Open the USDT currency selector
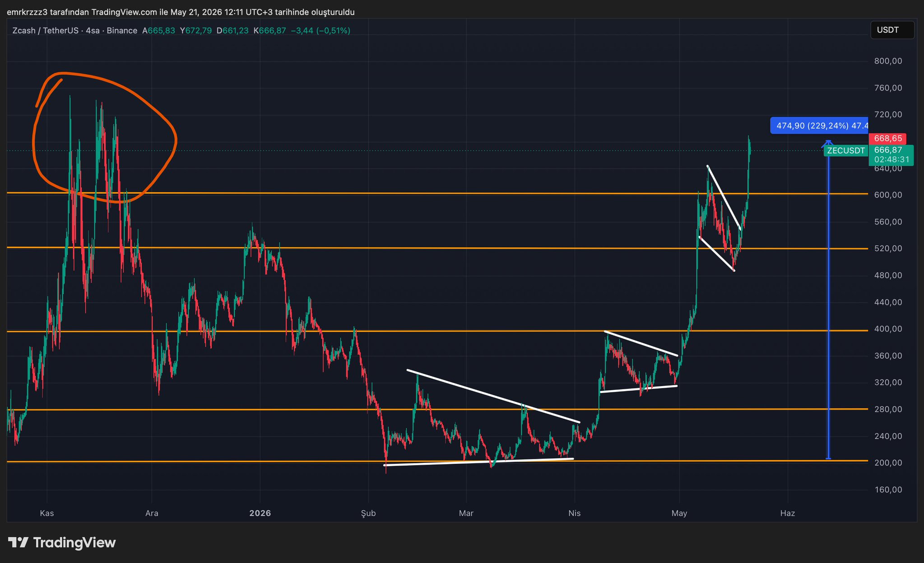The image size is (924, 563). [892, 30]
